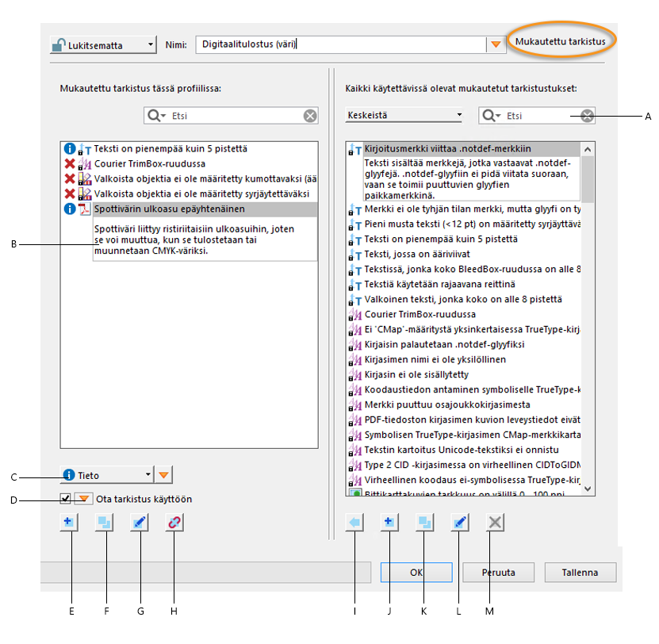659x644 pixels.
Task: Click the left new check plus icon
Action: (x=68, y=522)
